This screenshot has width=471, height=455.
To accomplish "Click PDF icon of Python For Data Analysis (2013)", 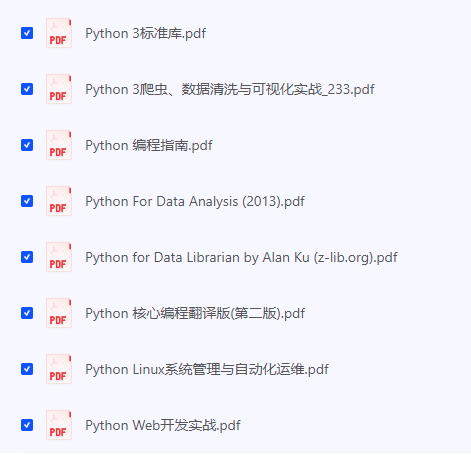I will point(59,201).
